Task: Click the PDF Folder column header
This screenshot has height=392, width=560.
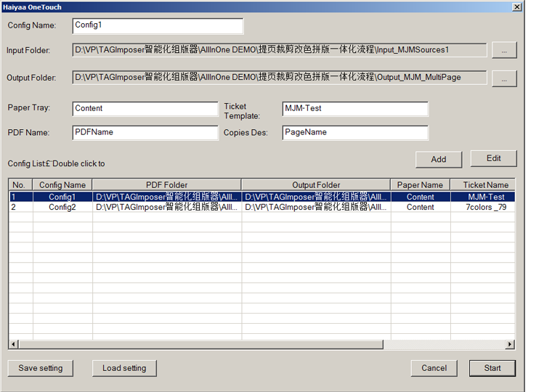Action: 167,185
